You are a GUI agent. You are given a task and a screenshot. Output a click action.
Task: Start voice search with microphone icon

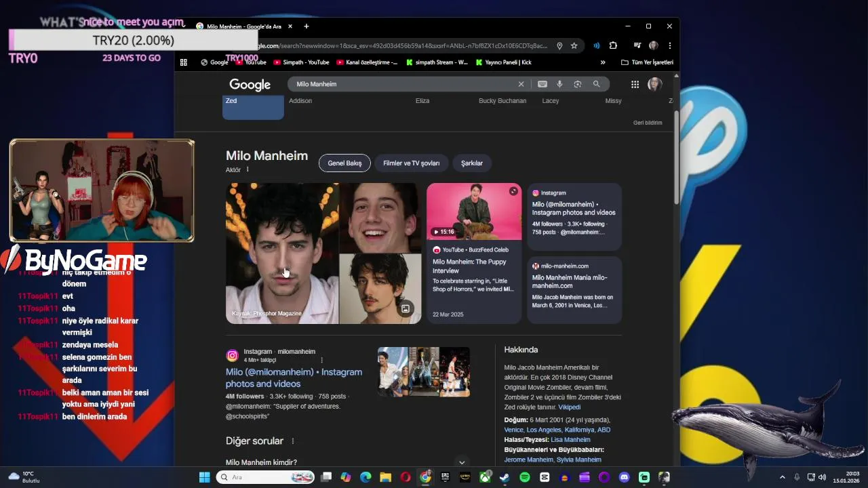[x=559, y=84]
